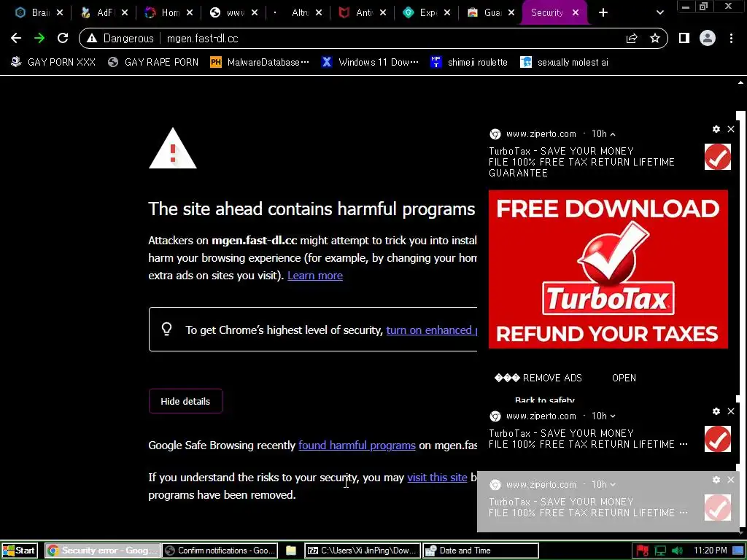
Task: Follow the Learn more link
Action: coord(315,276)
